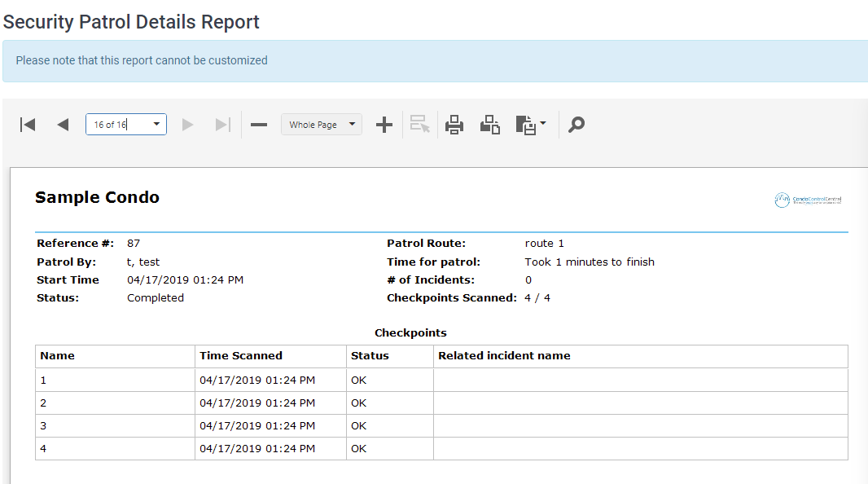Click the next page arrow
The height and width of the screenshot is (484, 868).
click(188, 125)
